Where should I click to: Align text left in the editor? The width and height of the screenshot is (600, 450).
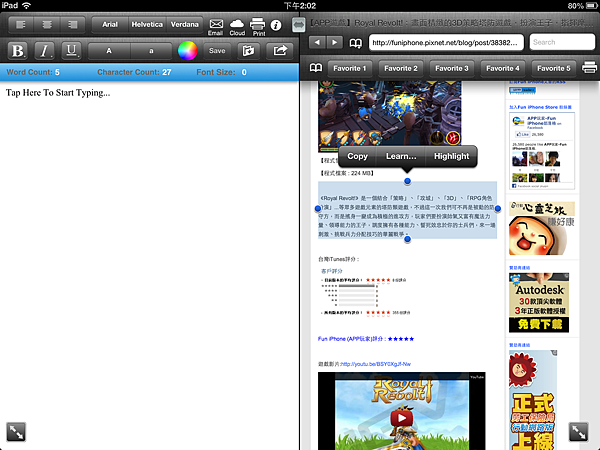[x=21, y=24]
